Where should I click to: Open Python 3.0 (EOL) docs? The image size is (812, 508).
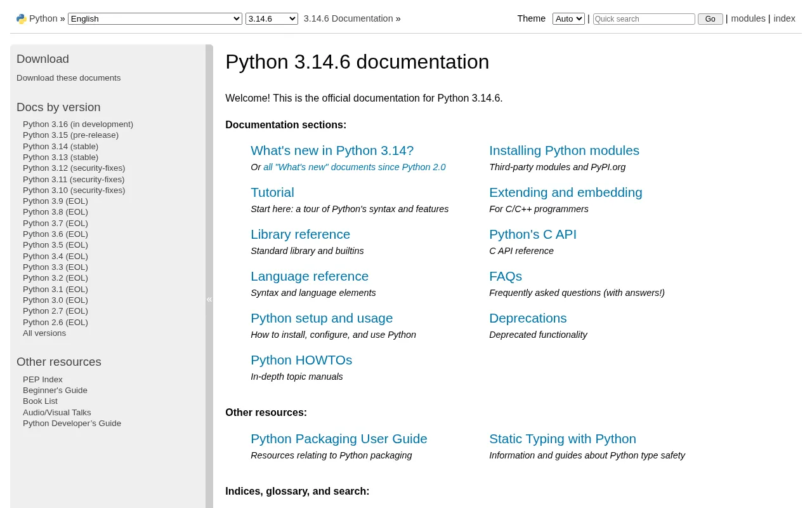tap(55, 300)
